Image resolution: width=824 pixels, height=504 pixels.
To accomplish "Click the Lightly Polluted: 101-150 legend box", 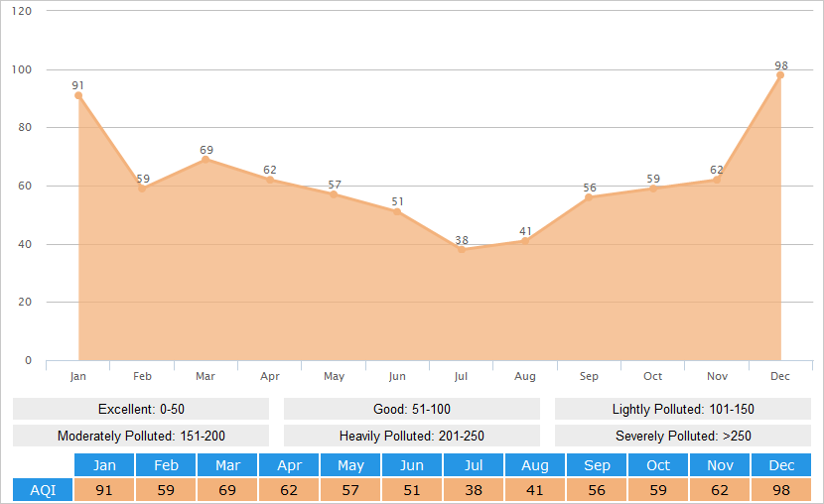I will click(683, 409).
